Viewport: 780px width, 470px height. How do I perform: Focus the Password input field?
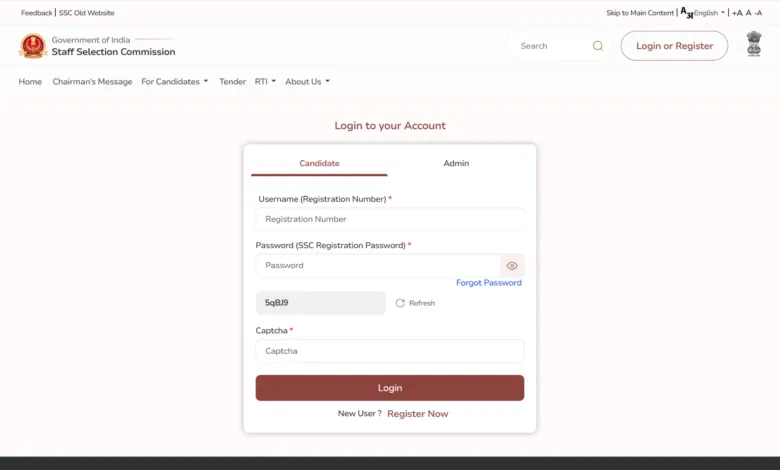point(378,266)
